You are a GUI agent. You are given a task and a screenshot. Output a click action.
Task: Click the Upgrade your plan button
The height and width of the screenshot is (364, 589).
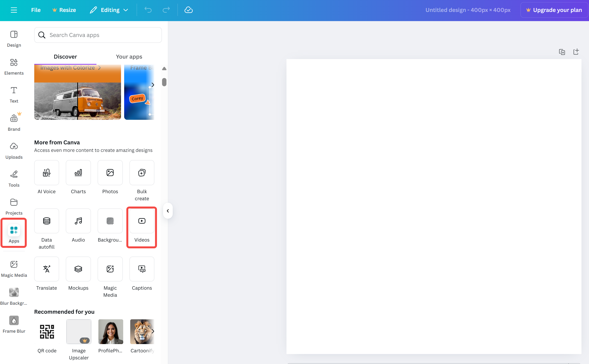click(554, 10)
